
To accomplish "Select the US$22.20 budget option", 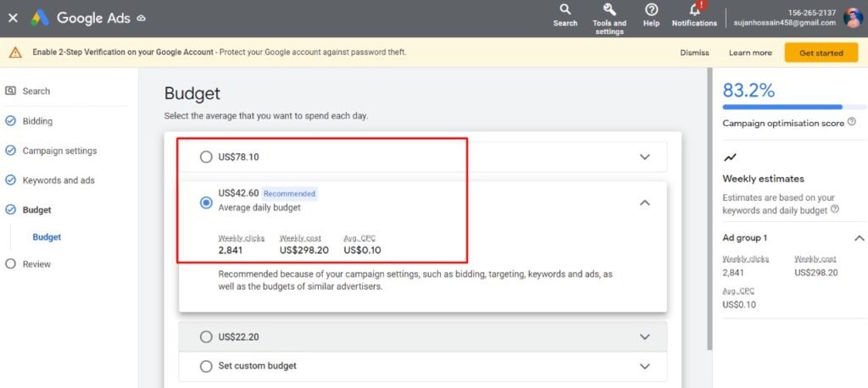I will pyautogui.click(x=206, y=337).
